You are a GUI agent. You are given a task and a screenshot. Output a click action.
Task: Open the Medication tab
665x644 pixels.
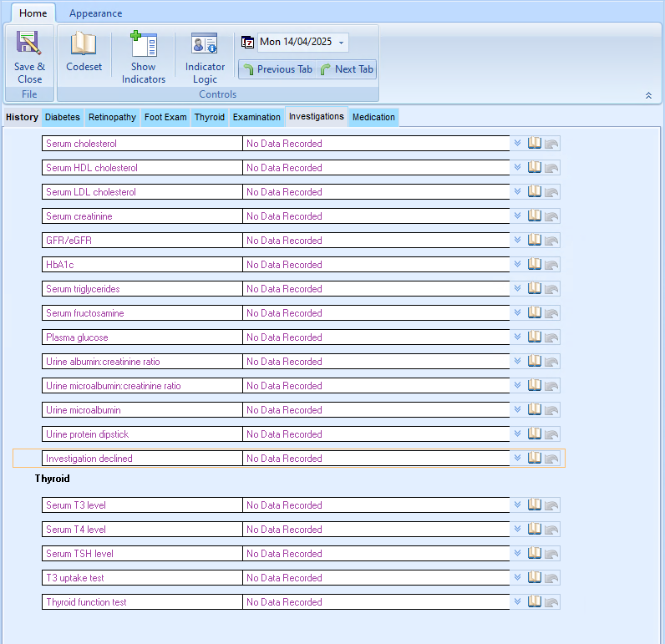[373, 117]
